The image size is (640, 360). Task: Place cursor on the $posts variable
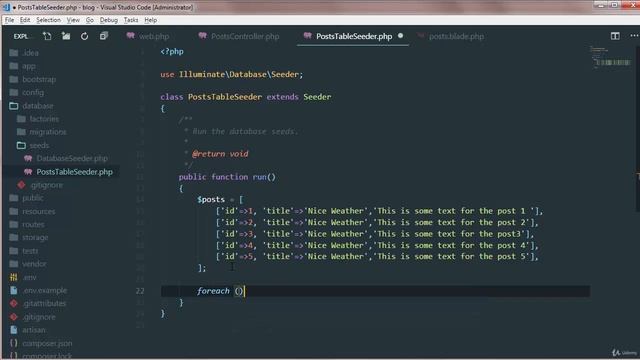tap(211, 200)
